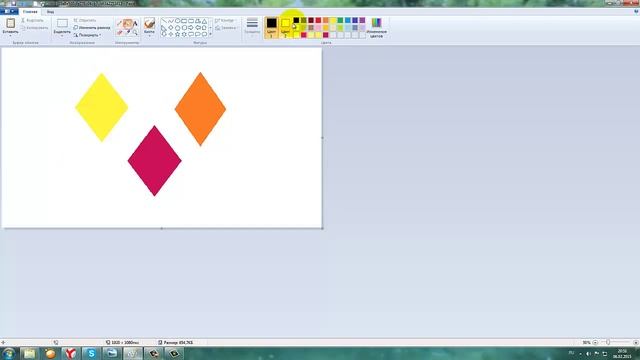
Task: Click the volume speaker tray icon
Action: tap(588, 353)
